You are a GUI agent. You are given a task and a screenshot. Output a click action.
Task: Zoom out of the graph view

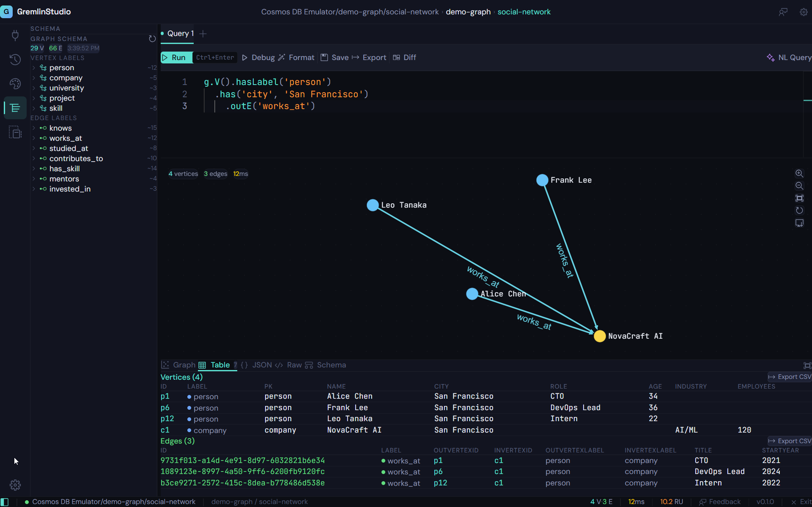pos(800,186)
